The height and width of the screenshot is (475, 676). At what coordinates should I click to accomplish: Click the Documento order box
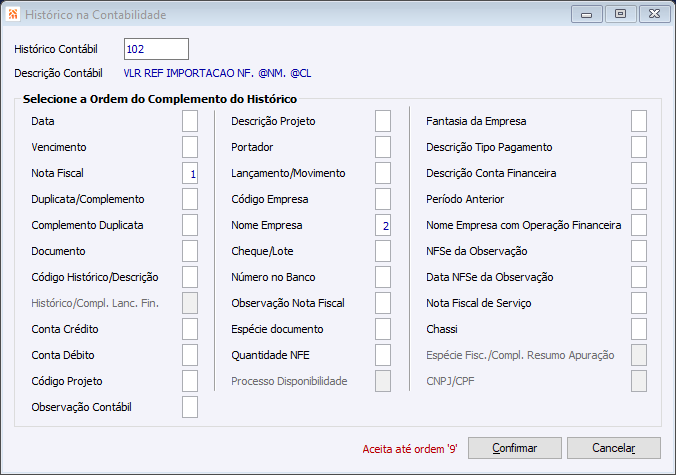(190, 251)
